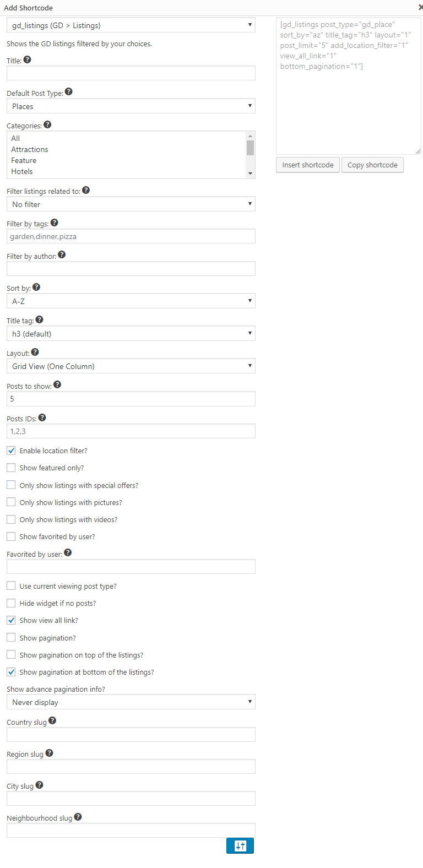The width and height of the screenshot is (423, 868).
Task: Tick the Show pagination checkbox
Action: tap(11, 638)
